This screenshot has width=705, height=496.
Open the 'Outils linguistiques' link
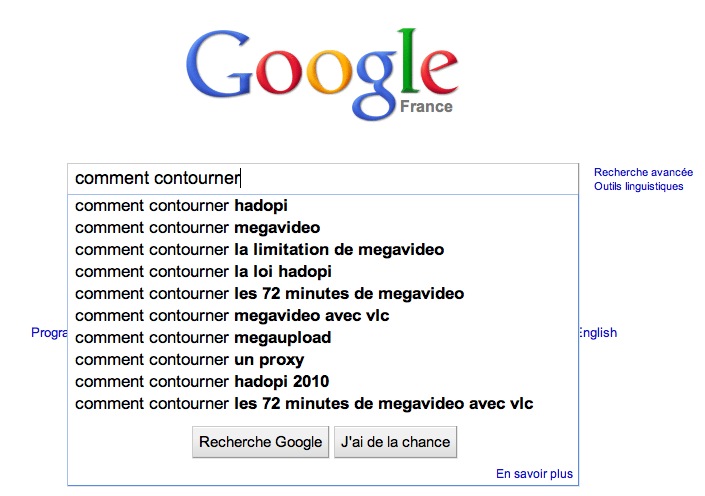click(x=639, y=186)
